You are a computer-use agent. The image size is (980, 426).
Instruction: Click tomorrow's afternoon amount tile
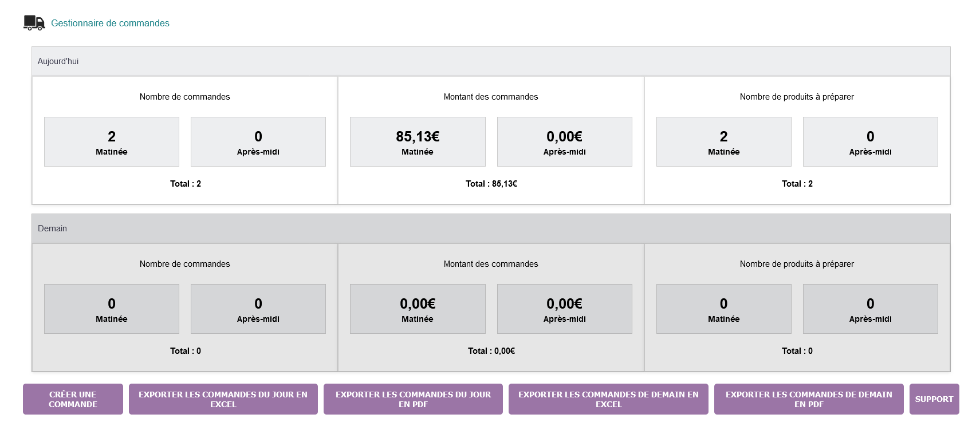tap(564, 309)
